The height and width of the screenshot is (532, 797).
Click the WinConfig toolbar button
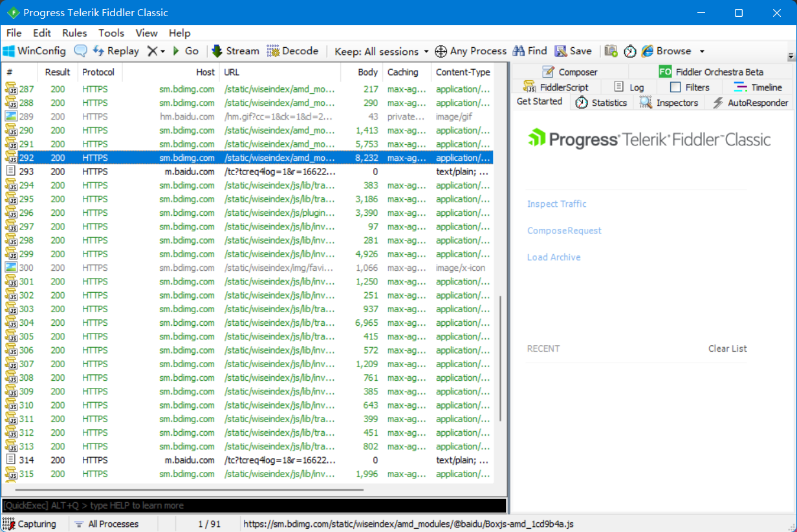tap(35, 51)
